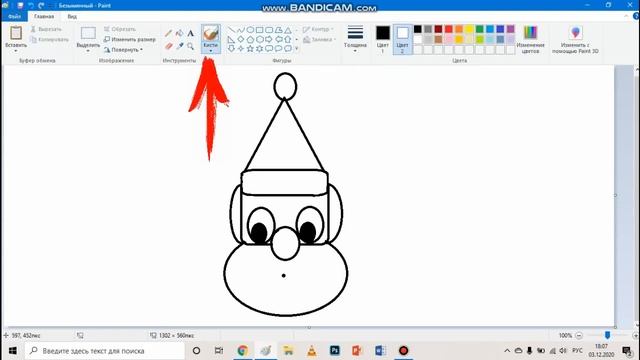Open the Rotate (Повернуть) dropdown
The height and width of the screenshot is (360, 640).
[x=123, y=50]
